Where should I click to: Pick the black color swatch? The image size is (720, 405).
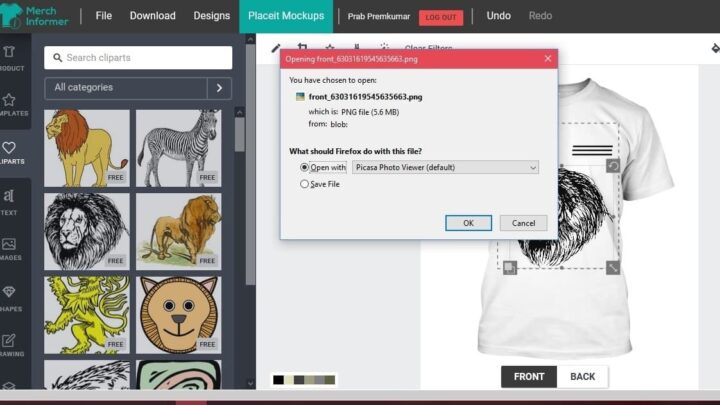click(278, 380)
